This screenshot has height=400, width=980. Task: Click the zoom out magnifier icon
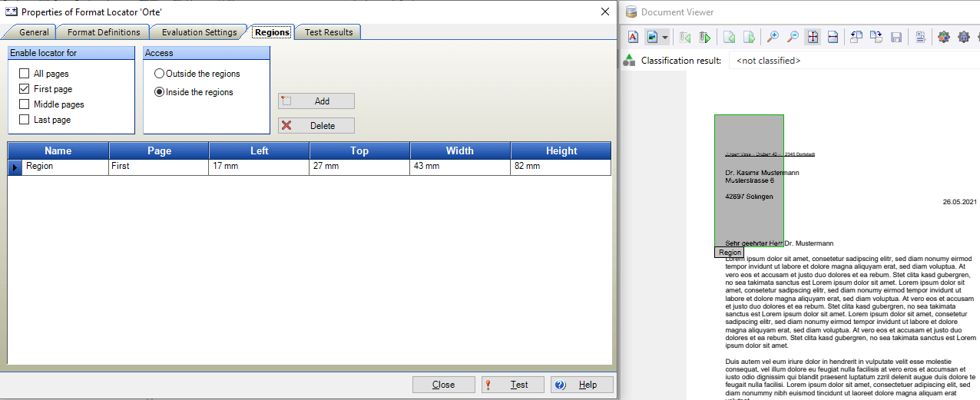pyautogui.click(x=793, y=37)
